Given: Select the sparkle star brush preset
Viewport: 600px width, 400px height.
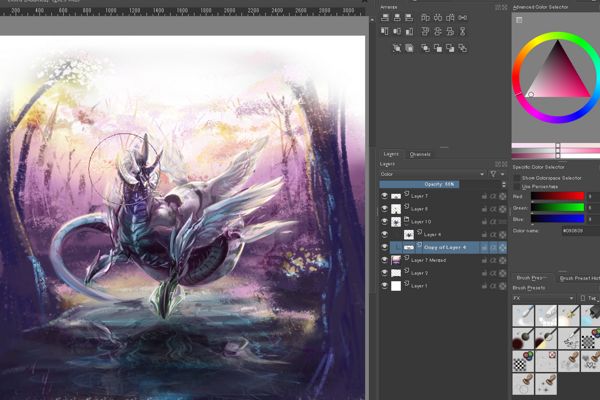Looking at the screenshot, I should click(546, 384).
